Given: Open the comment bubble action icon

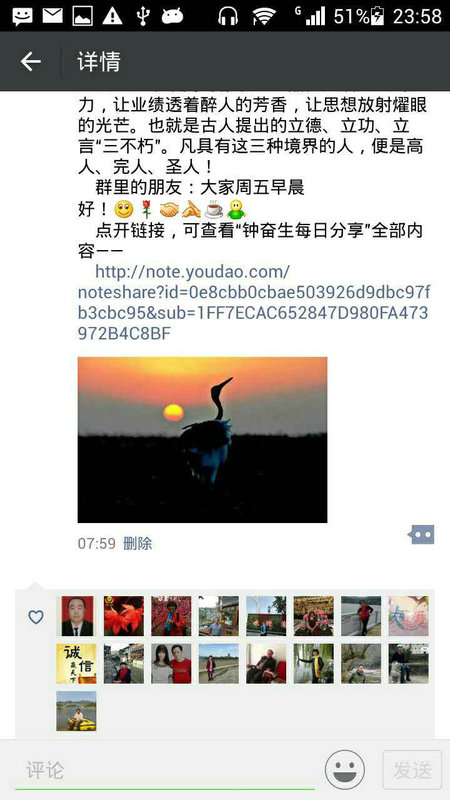Looking at the screenshot, I should 421,535.
